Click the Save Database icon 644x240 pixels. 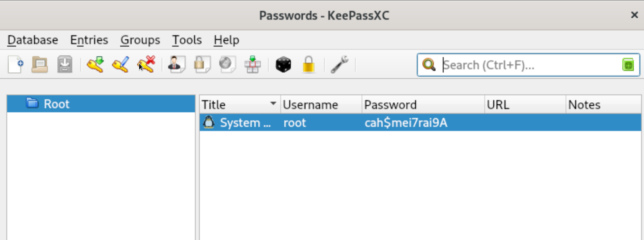tap(65, 65)
